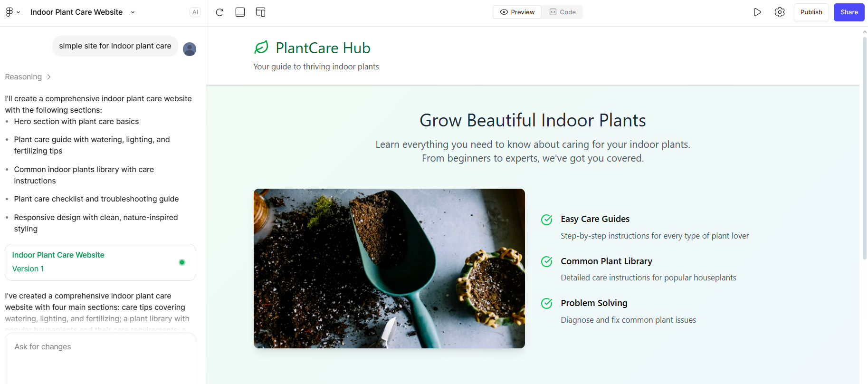
Task: Switch to the Code tab
Action: tap(563, 12)
